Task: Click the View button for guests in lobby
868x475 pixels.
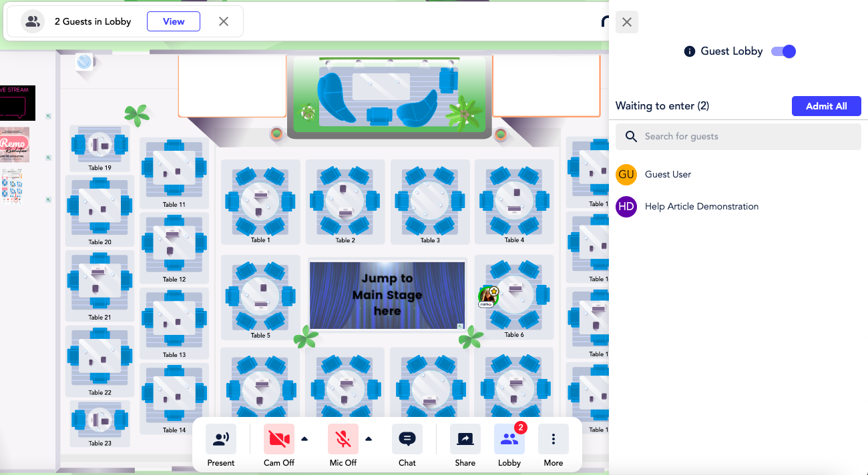Action: [x=173, y=21]
